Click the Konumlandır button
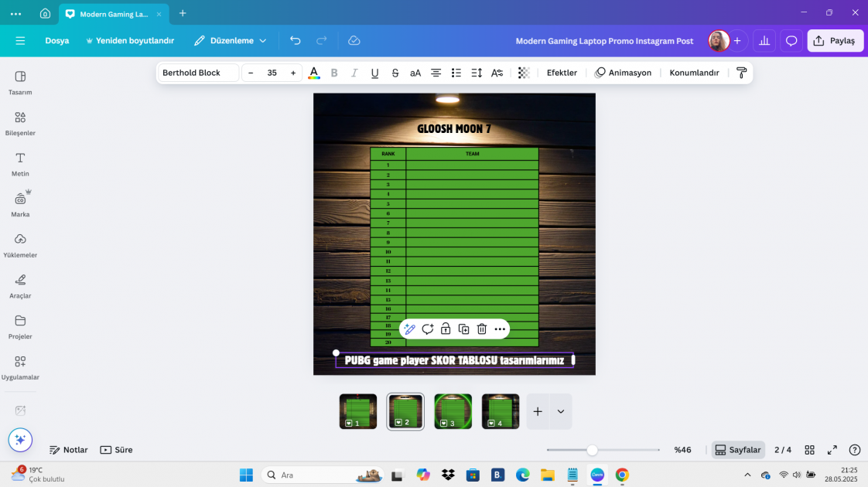This screenshot has width=868, height=487. click(694, 73)
